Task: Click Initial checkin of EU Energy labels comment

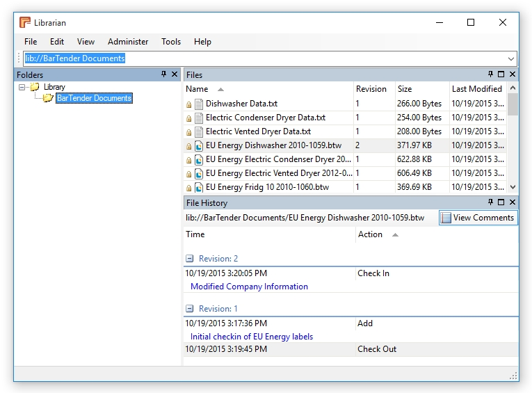Action: [252, 337]
